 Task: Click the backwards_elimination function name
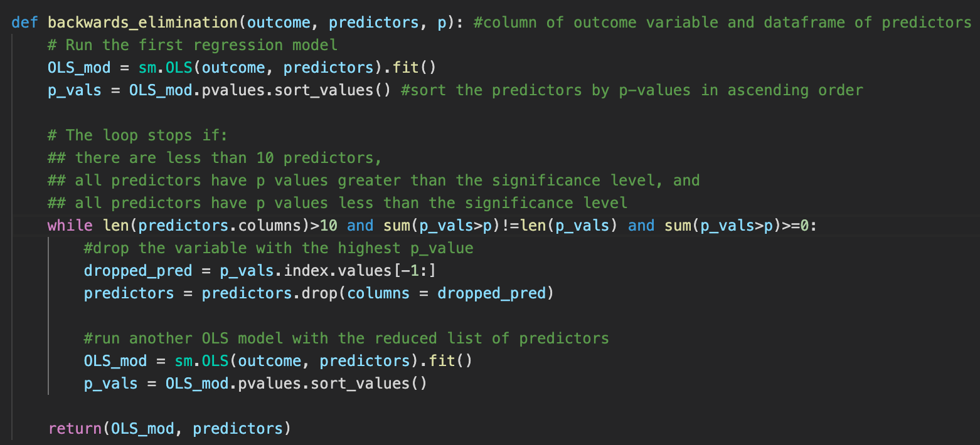coord(143,23)
